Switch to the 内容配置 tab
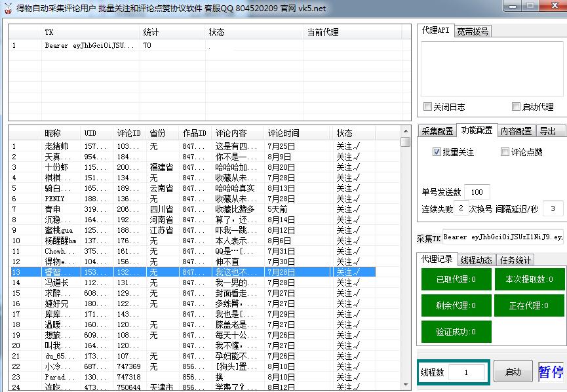The width and height of the screenshot is (567, 392). pos(517,130)
